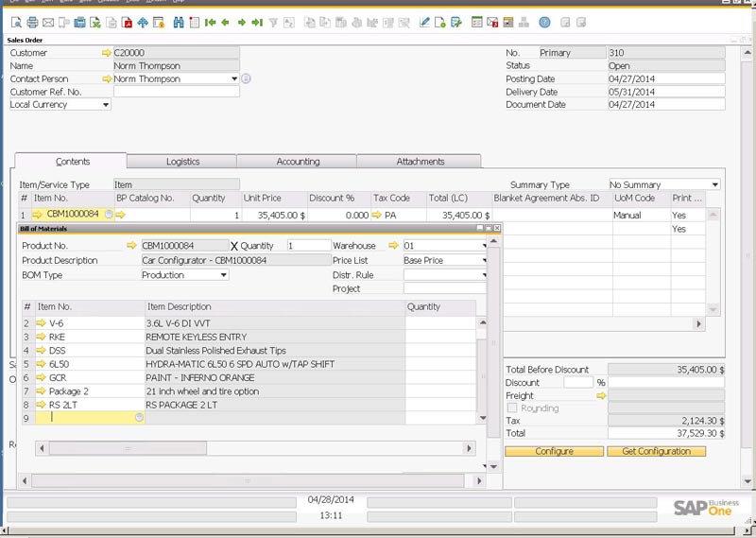
Task: Click the Bill of Materials horizontal scrollbar right arrow
Action: click(479, 480)
